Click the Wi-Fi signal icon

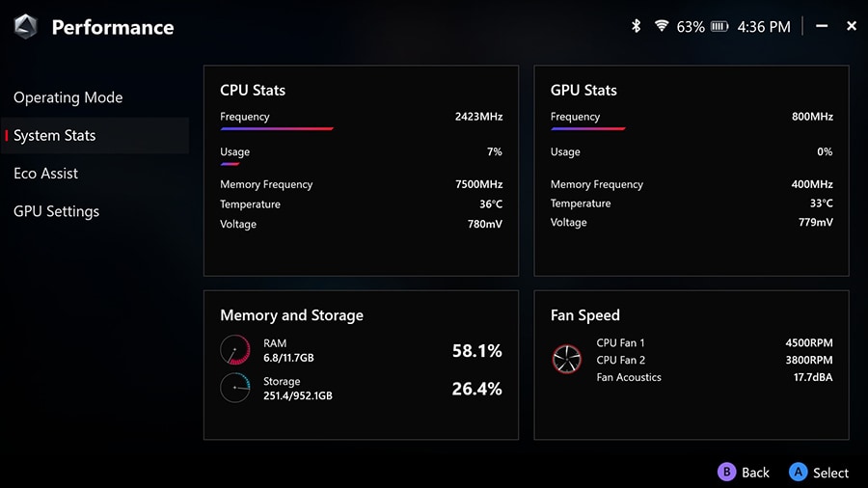(x=662, y=26)
